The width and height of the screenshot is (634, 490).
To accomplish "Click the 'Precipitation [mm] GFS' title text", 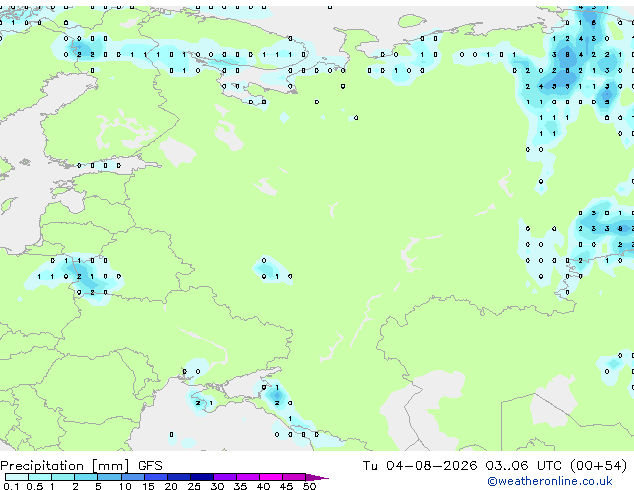I will (81, 466).
